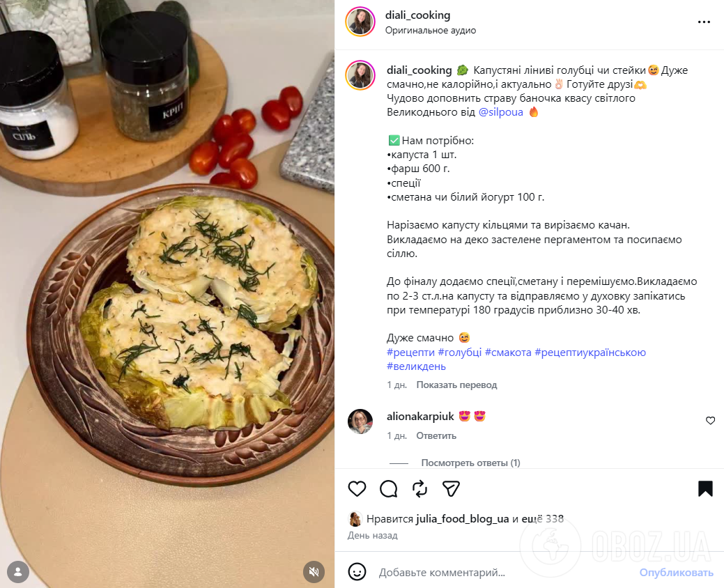
Task: Open the @silpoua mention link
Action: pos(500,112)
